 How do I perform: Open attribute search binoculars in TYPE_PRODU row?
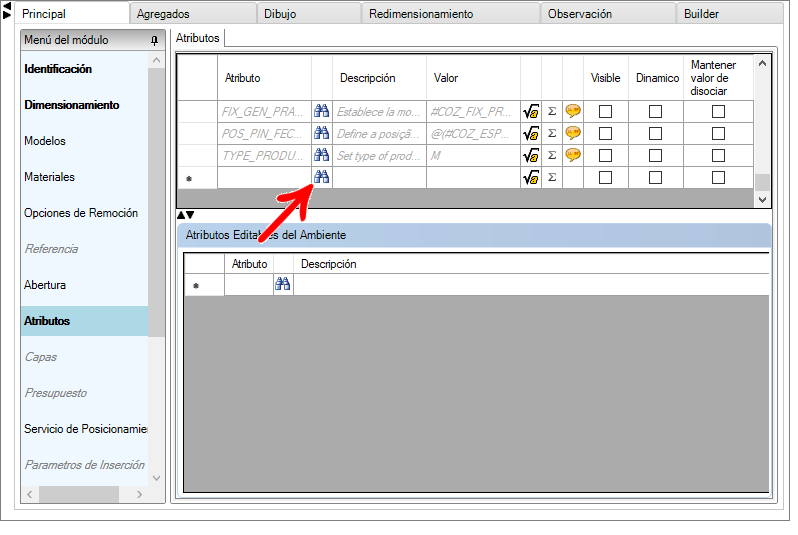click(x=322, y=155)
